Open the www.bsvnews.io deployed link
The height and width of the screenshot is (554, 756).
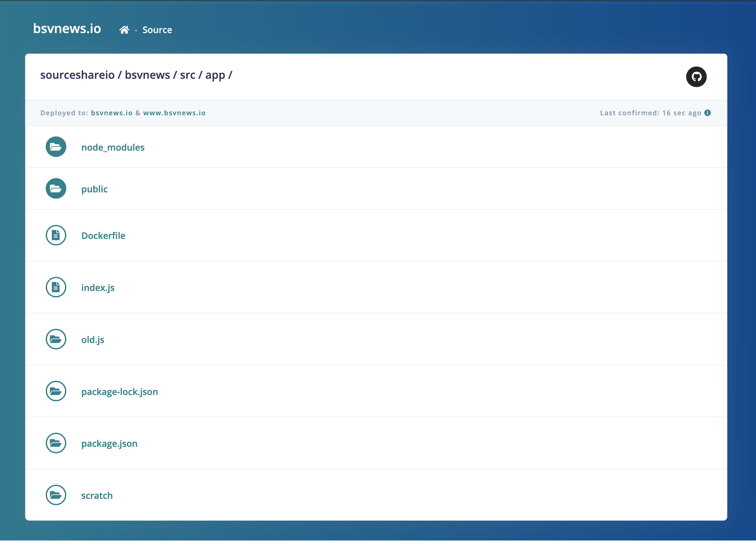coord(174,113)
